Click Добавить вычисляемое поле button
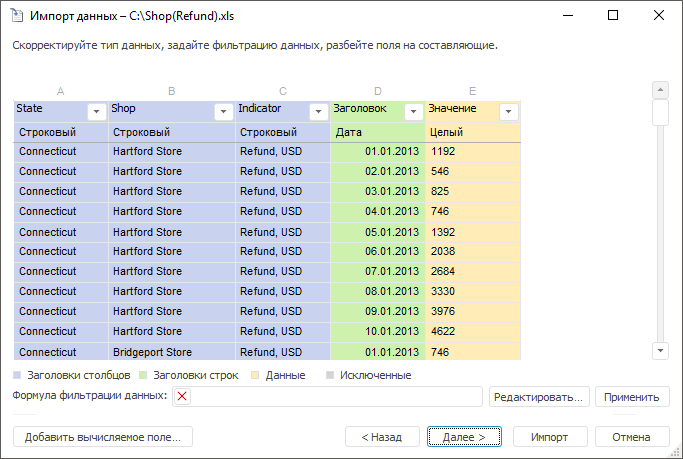This screenshot has height=459, width=683. (102, 437)
